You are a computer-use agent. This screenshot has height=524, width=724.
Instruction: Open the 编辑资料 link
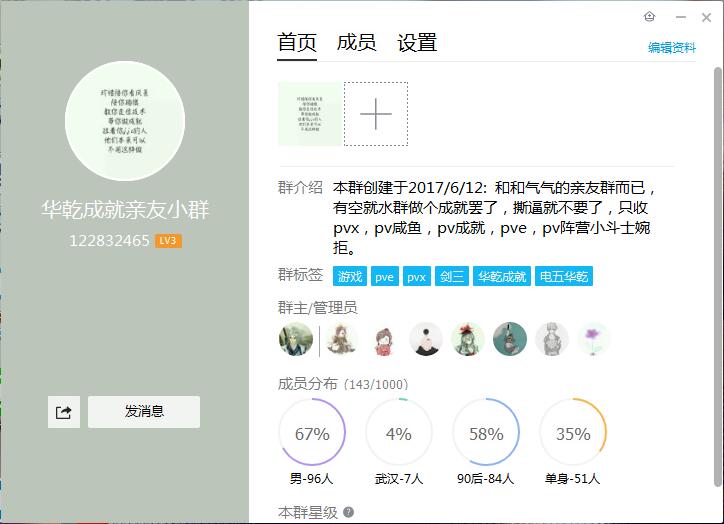click(x=671, y=48)
